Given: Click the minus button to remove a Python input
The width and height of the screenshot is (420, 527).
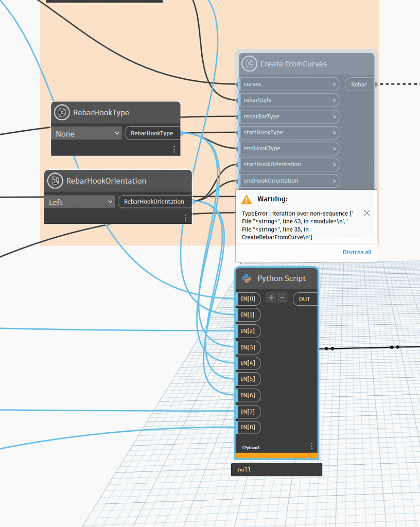Looking at the screenshot, I should (282, 297).
